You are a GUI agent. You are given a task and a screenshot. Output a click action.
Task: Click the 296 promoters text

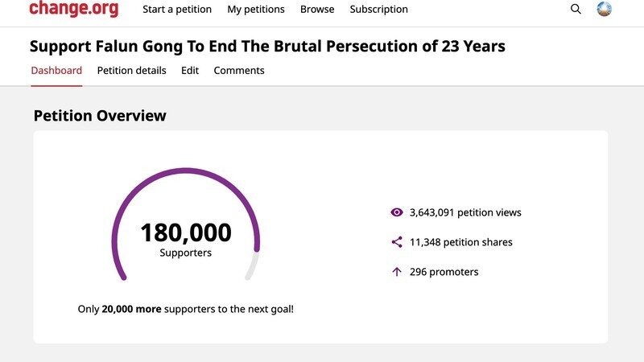pyautogui.click(x=444, y=272)
